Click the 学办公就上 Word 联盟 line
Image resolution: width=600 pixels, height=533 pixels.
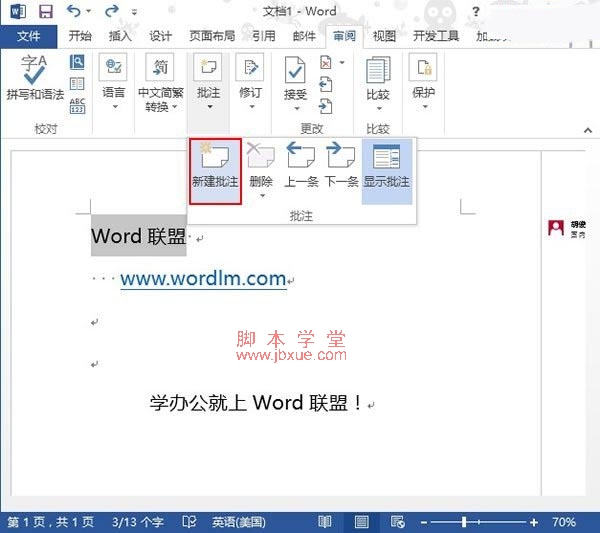[255, 403]
